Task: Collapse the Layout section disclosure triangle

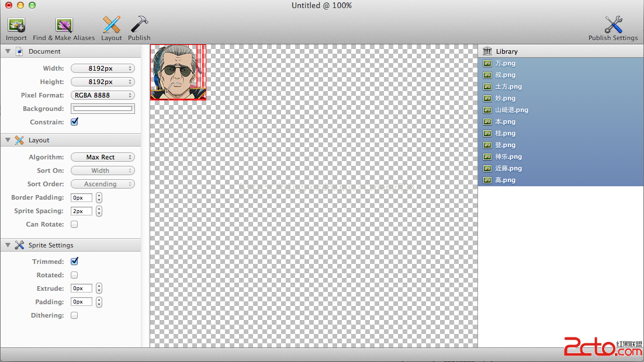Action: coord(8,140)
